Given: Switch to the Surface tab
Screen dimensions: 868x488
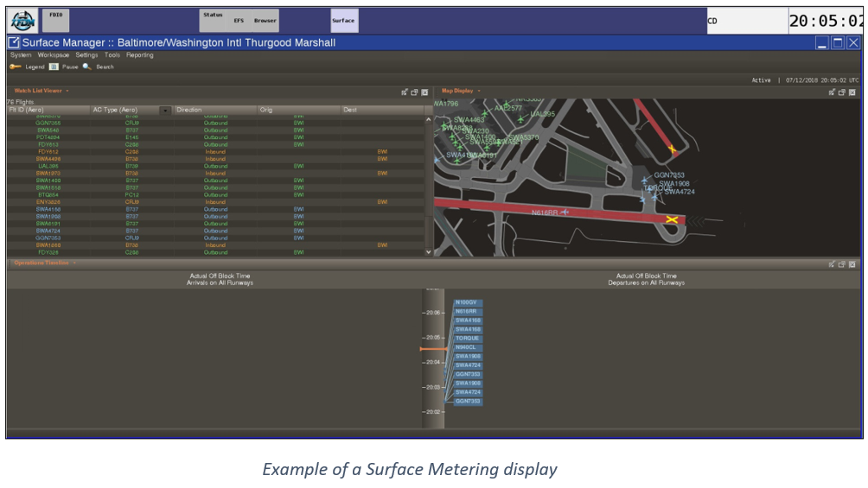Looking at the screenshot, I should (344, 21).
